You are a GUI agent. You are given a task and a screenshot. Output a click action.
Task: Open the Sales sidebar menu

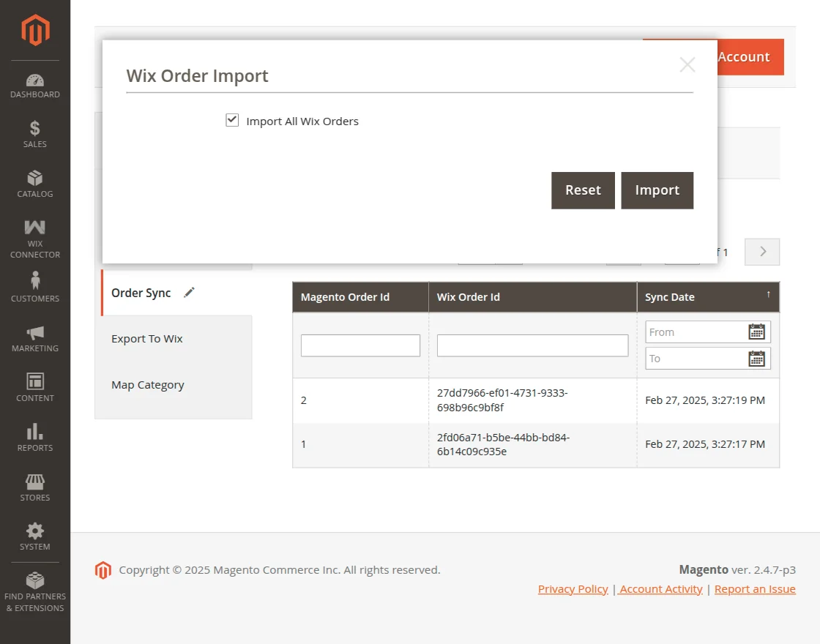(35, 135)
